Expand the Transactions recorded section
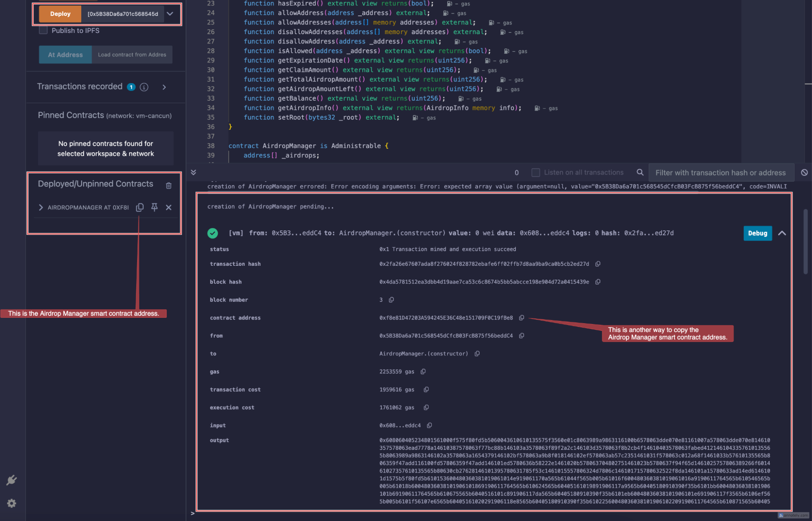The height and width of the screenshot is (521, 812). (164, 87)
